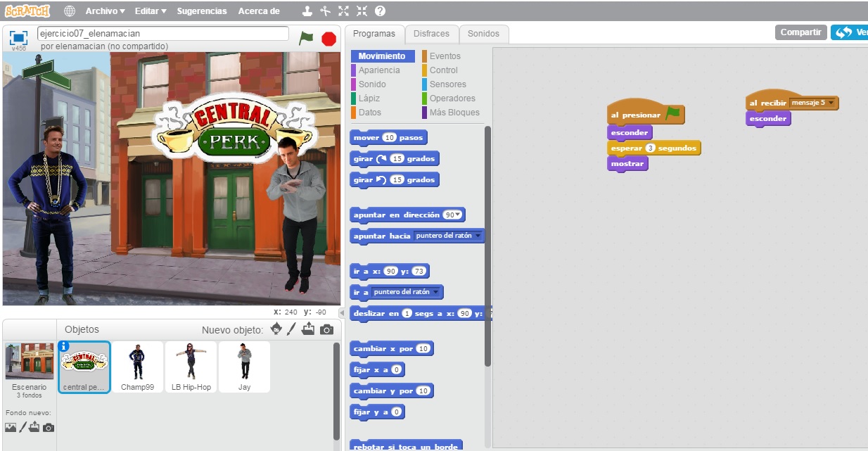Select Más Bloques category
This screenshot has height=451, width=868.
454,113
